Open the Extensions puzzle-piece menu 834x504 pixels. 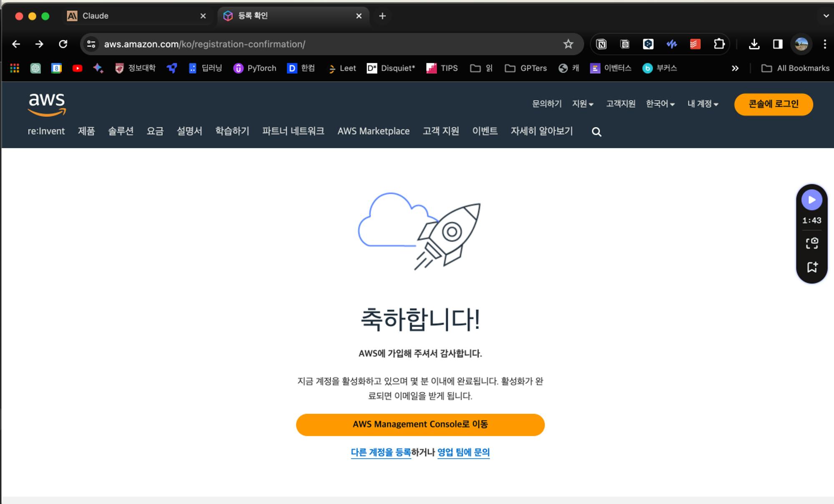pos(719,44)
